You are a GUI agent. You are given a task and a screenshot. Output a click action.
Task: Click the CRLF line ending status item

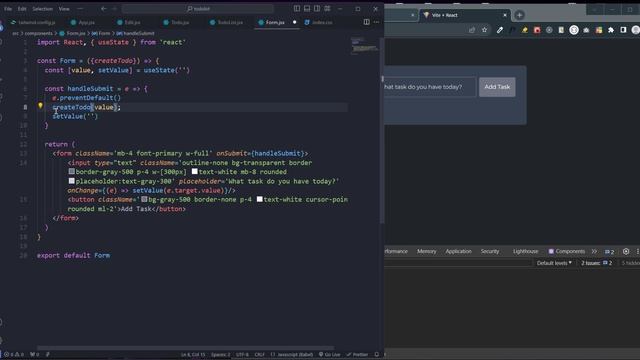pyautogui.click(x=260, y=354)
